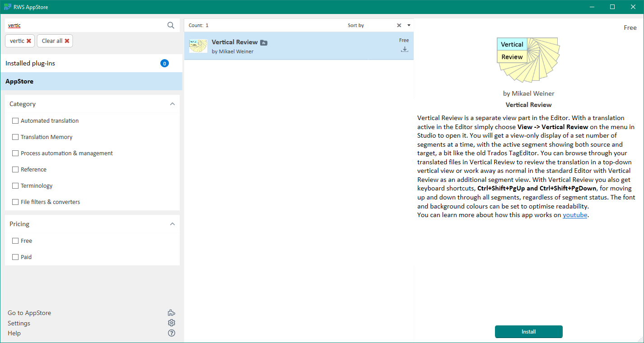
Task: Click the download icon for Vertical Review
Action: point(405,49)
